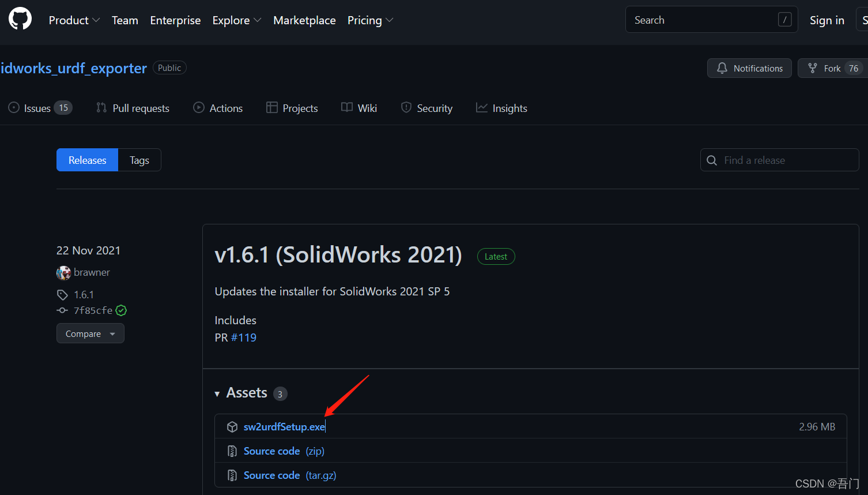The height and width of the screenshot is (495, 868).
Task: Click the 2.96 MB file size
Action: coord(817,427)
